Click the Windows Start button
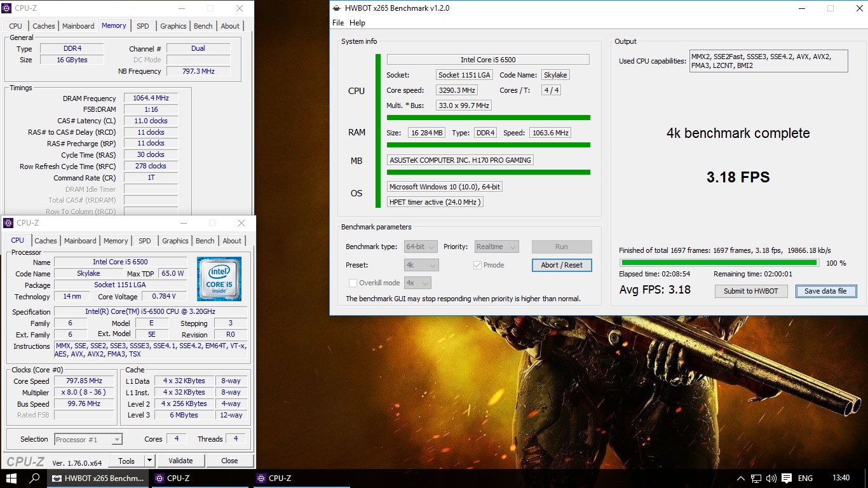Image resolution: width=868 pixels, height=488 pixels. (11, 478)
